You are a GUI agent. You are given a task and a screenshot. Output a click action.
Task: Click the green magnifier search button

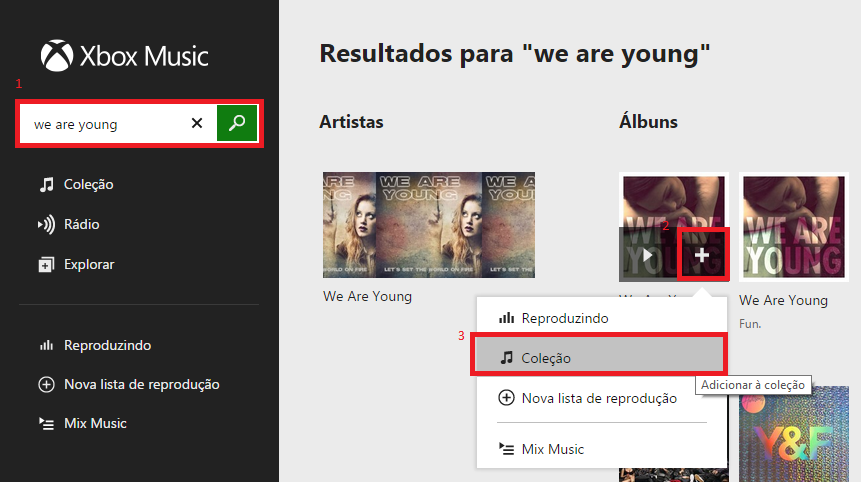tap(237, 123)
